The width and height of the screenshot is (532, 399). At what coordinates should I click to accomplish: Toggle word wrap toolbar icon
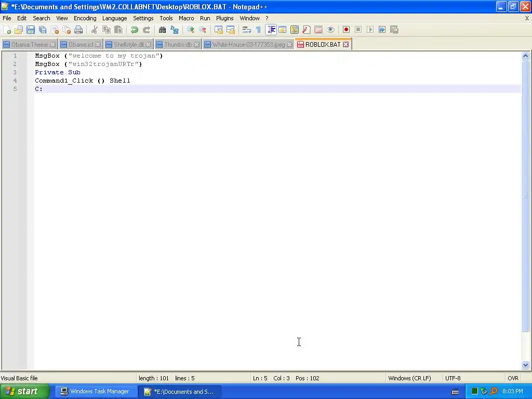tap(246, 30)
